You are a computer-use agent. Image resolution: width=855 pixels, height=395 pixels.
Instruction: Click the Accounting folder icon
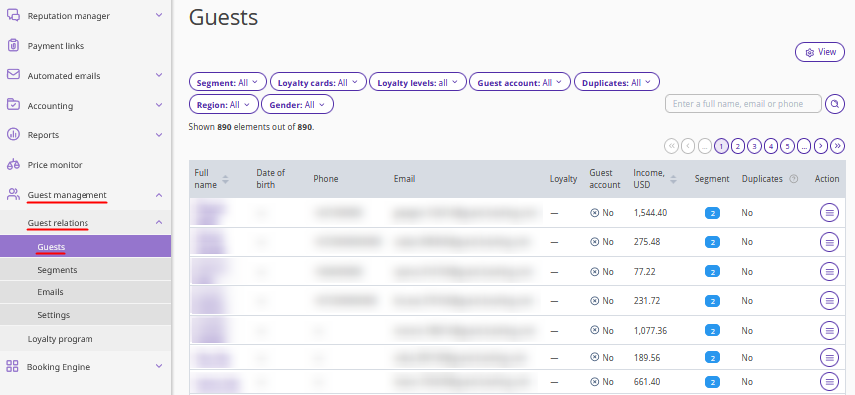point(13,105)
